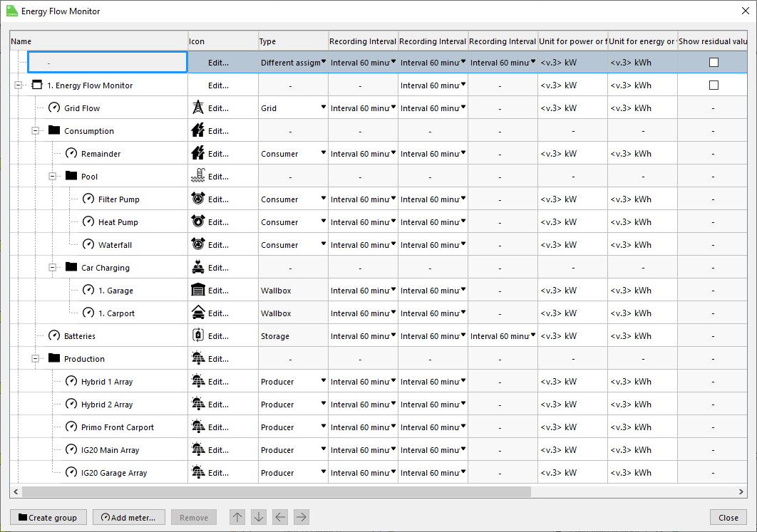Click the house icon in Remainder row
Viewport: 757px width, 532px height.
(198, 154)
